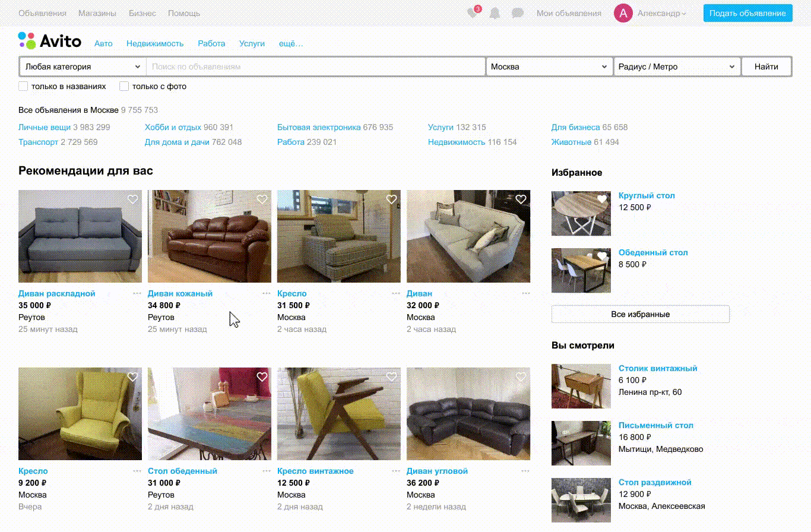Viewport: 811px width, 532px height.
Task: Open the Стол раздвижной photo thumbnail
Action: click(581, 501)
